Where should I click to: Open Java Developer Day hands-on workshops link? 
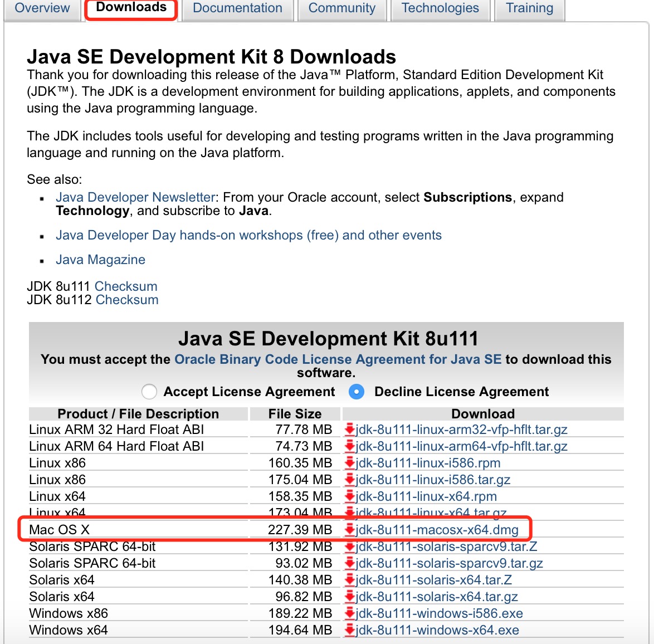point(248,235)
